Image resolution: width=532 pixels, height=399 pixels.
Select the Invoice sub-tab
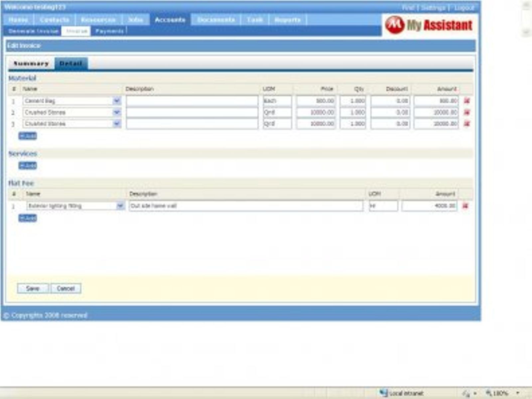[x=76, y=31]
